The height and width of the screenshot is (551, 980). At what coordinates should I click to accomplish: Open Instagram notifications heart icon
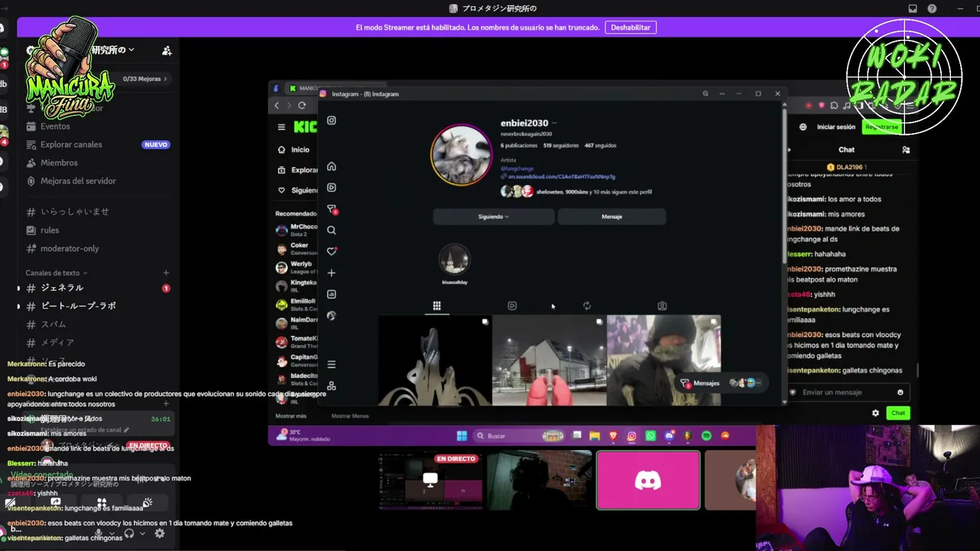click(x=332, y=251)
